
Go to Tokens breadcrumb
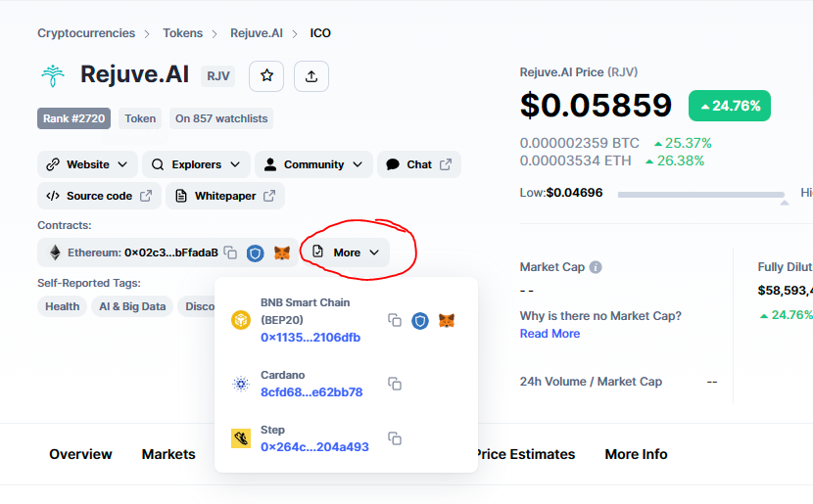(182, 33)
